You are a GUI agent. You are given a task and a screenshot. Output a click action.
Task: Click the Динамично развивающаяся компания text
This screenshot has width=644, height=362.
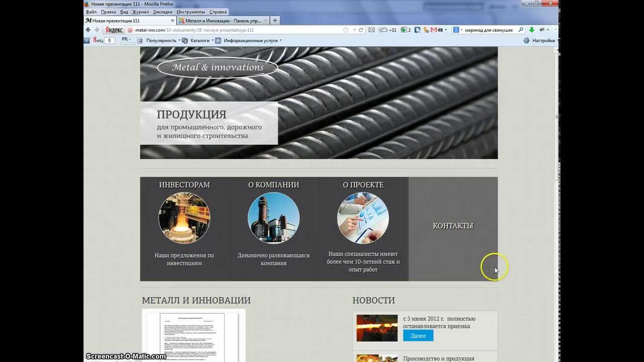[x=274, y=259]
